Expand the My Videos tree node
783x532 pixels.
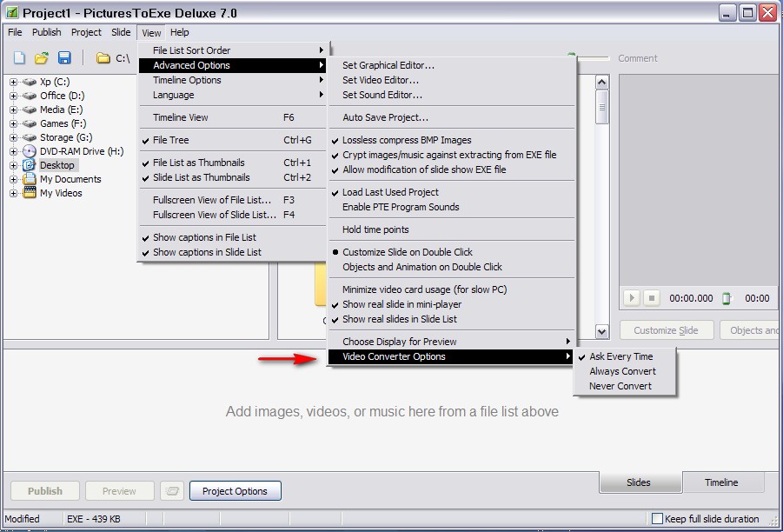point(14,193)
